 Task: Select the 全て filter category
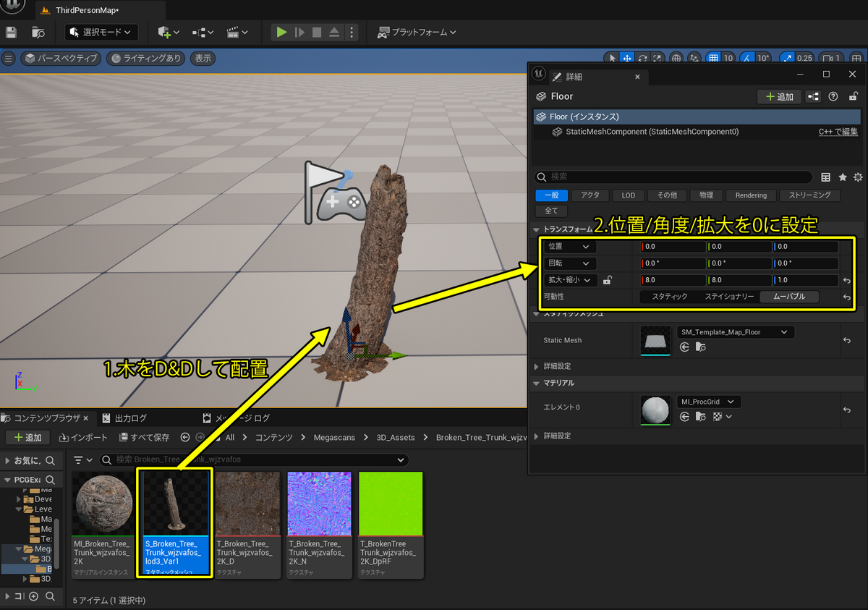click(x=551, y=211)
